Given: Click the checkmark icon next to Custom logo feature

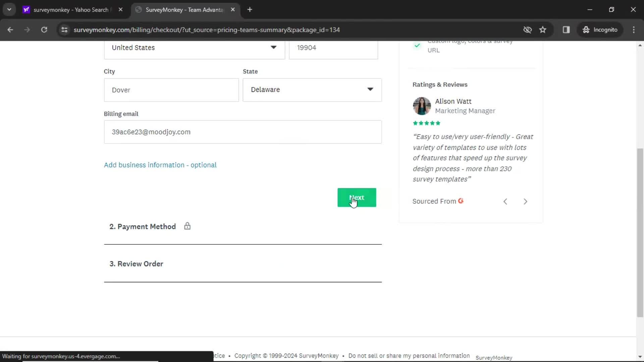Looking at the screenshot, I should (x=417, y=45).
